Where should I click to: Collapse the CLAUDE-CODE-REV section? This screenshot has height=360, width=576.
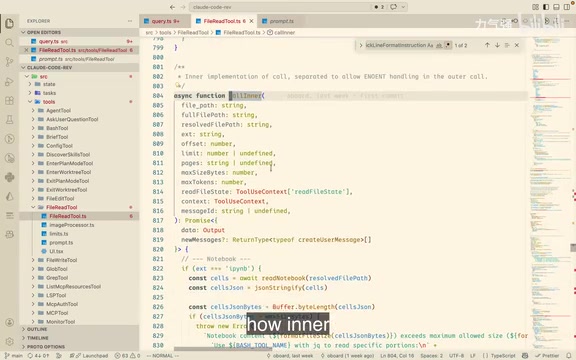point(79,68)
